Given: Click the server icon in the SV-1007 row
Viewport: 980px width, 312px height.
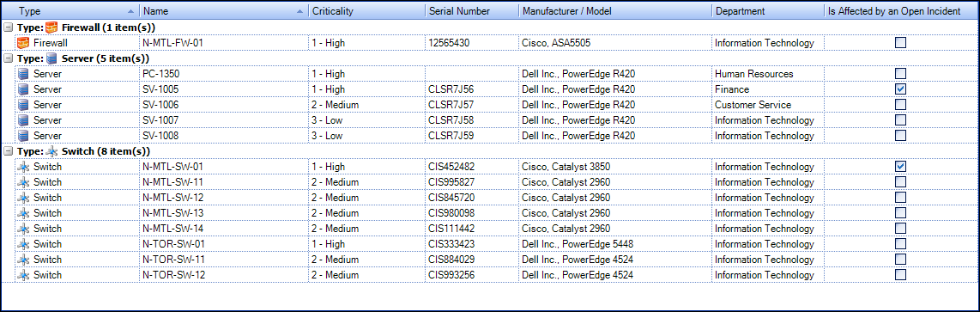Looking at the screenshot, I should (24, 120).
